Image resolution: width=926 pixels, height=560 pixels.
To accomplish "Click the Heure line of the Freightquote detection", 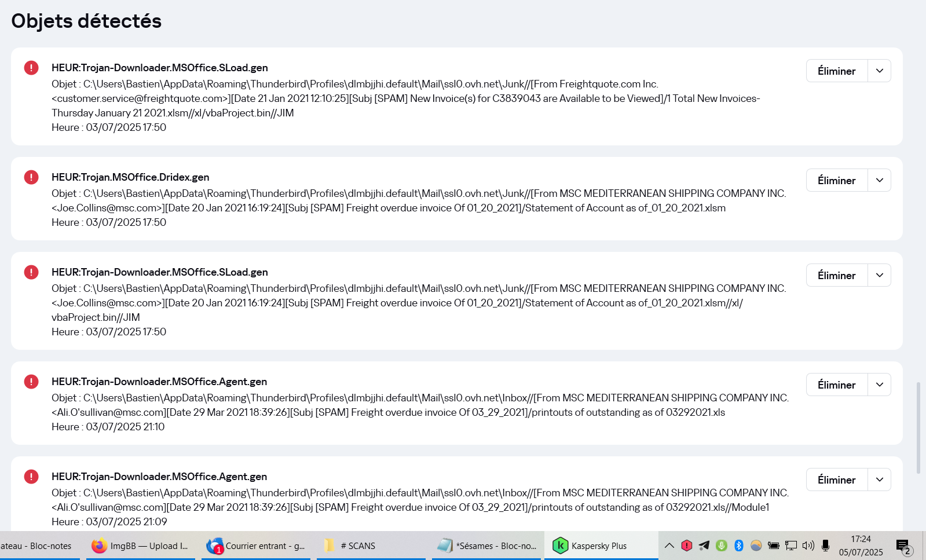I will 109,127.
